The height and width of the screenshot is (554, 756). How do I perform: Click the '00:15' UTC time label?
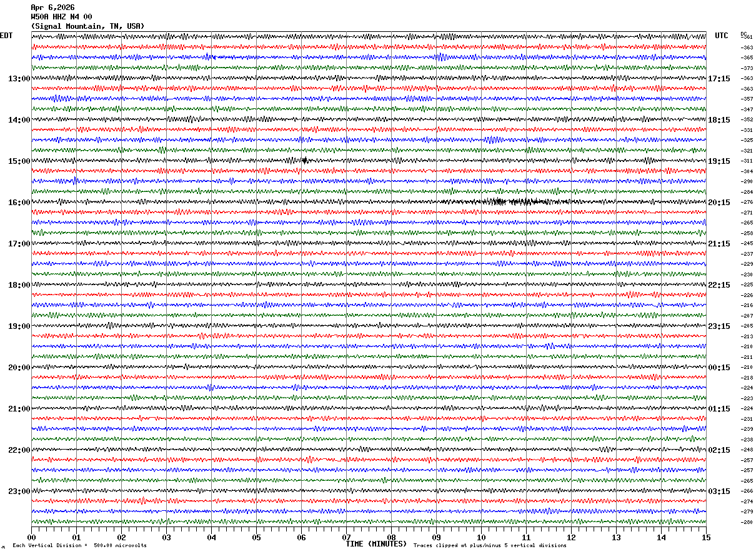pyautogui.click(x=719, y=368)
